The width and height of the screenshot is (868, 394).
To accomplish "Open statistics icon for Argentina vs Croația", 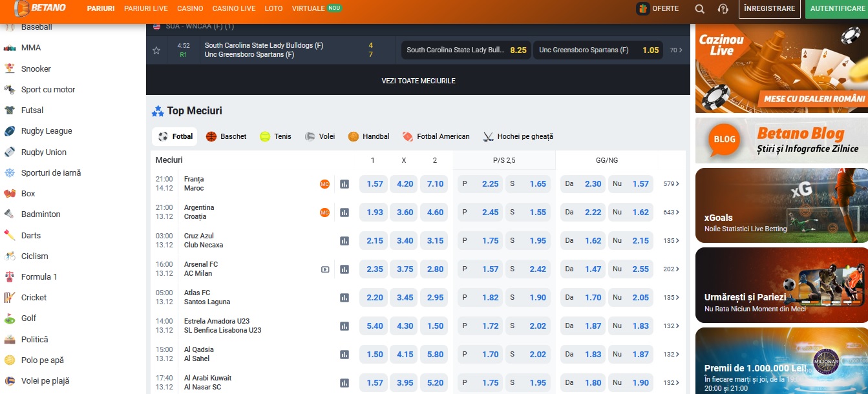I will click(x=344, y=213).
